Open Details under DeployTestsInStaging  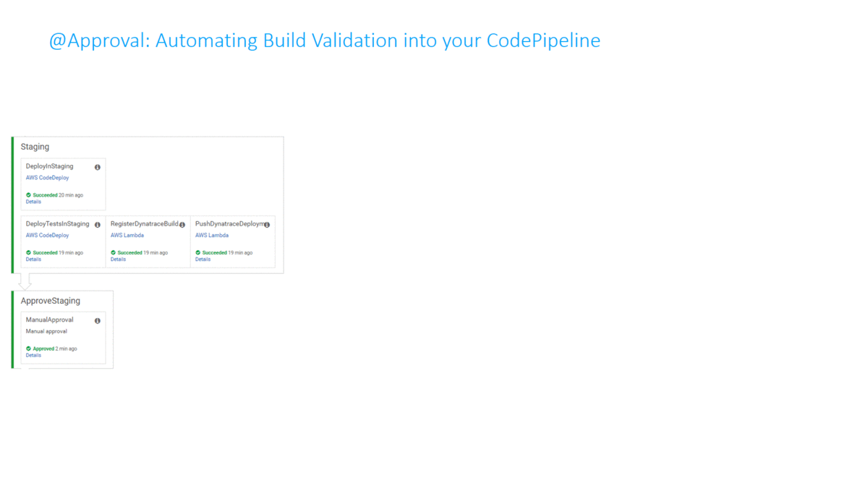[33, 259]
